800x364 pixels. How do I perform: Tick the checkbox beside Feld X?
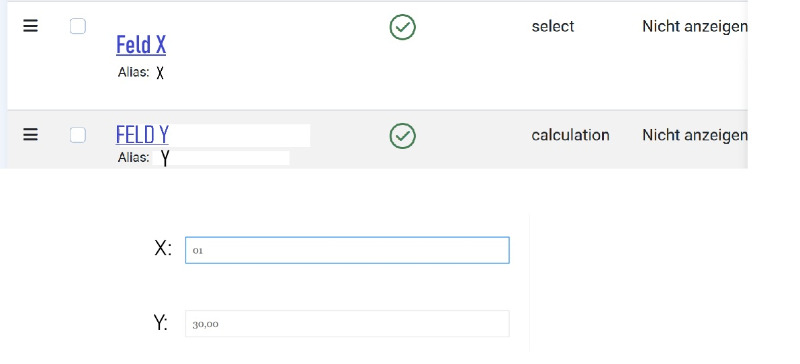(x=78, y=26)
